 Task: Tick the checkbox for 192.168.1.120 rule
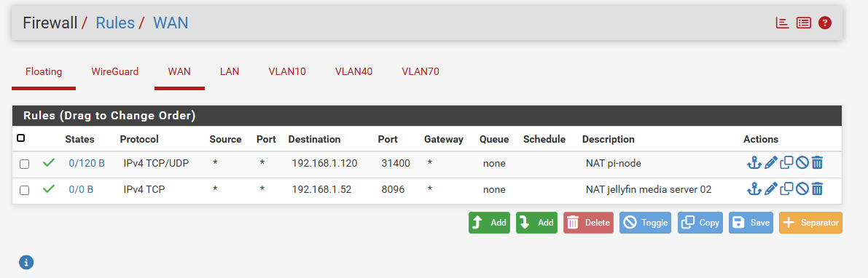coord(24,164)
